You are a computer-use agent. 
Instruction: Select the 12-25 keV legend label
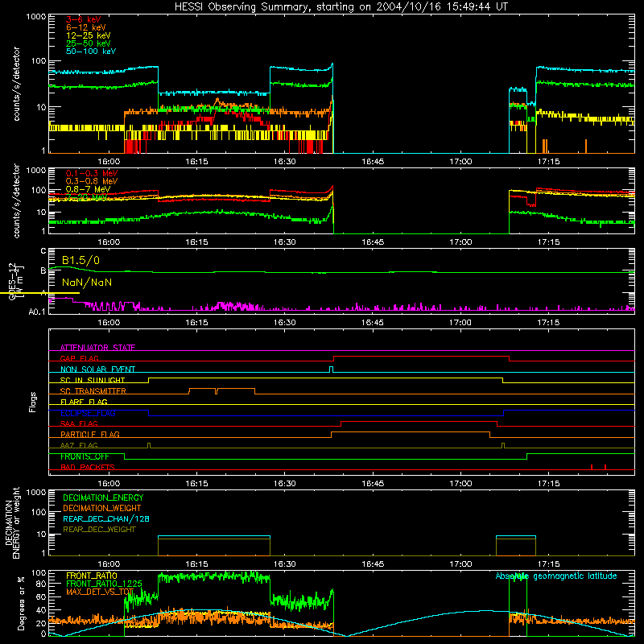point(88,35)
